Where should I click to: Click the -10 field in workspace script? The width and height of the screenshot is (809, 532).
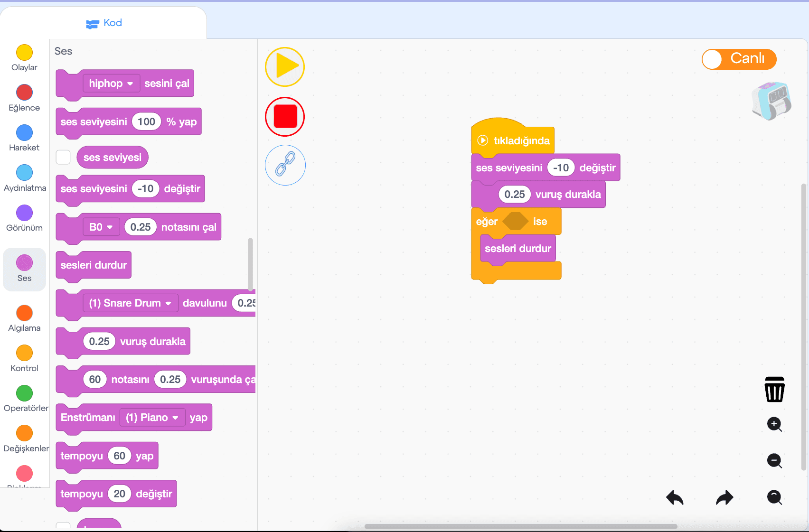tap(561, 168)
